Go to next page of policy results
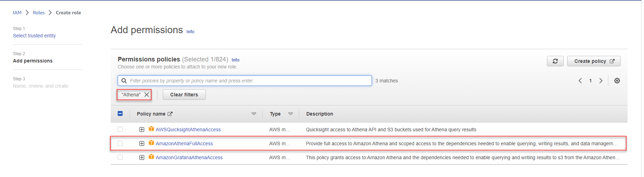The image size is (644, 177). (x=601, y=81)
